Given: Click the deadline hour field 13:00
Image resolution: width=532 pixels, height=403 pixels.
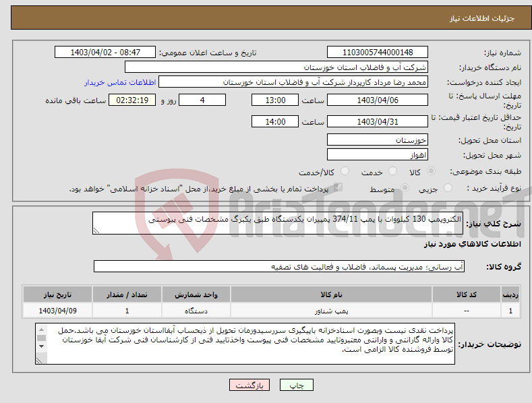Looking at the screenshot, I should (275, 100).
